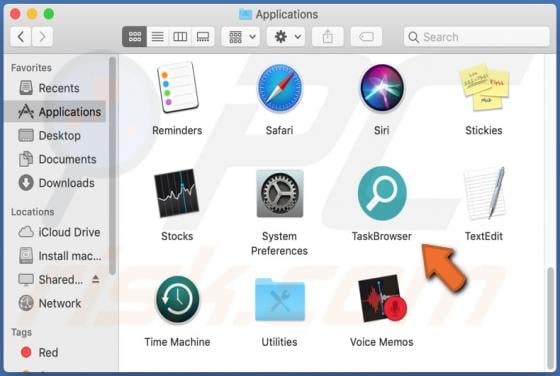560x376 pixels.
Task: Select the TaskBrowser magnifier icon
Action: 382,193
